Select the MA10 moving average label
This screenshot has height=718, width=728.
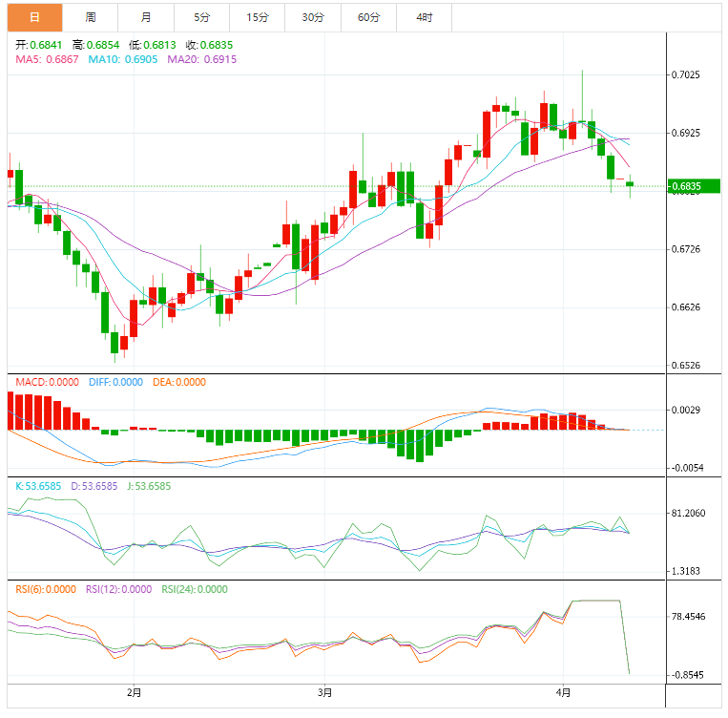[x=123, y=59]
